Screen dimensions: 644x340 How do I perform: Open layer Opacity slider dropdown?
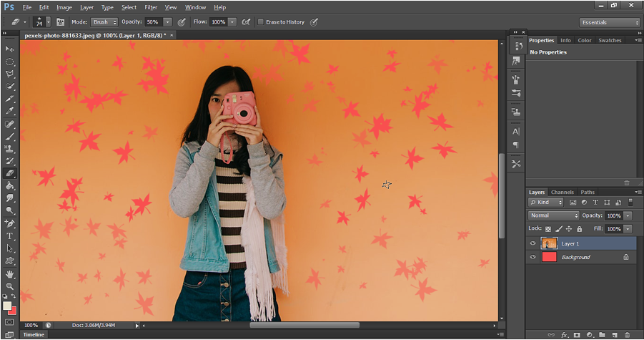[628, 215]
